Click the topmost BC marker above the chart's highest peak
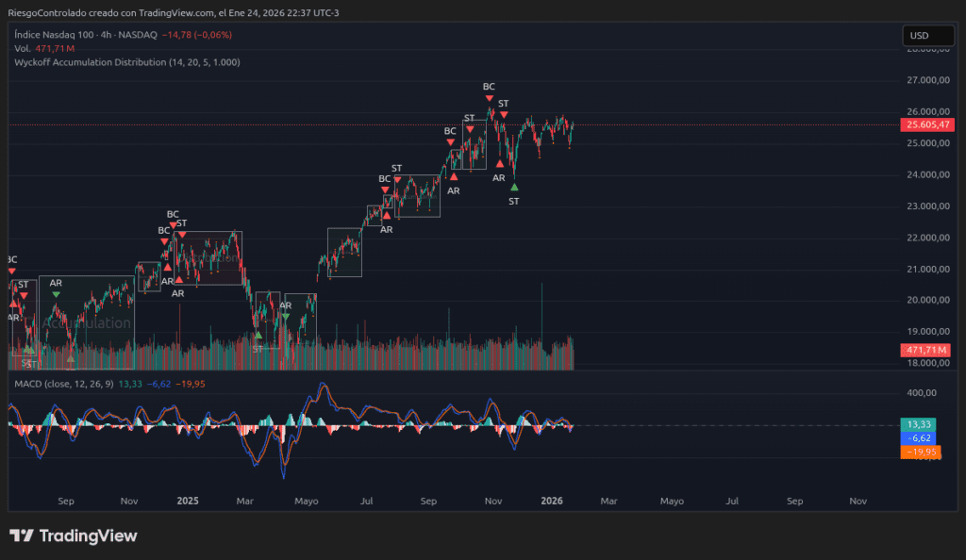 pos(489,87)
